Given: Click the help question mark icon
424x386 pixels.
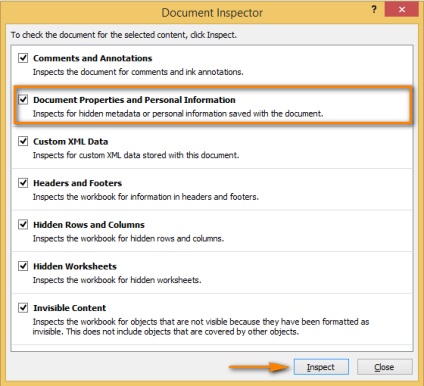Looking at the screenshot, I should pyautogui.click(x=374, y=10).
